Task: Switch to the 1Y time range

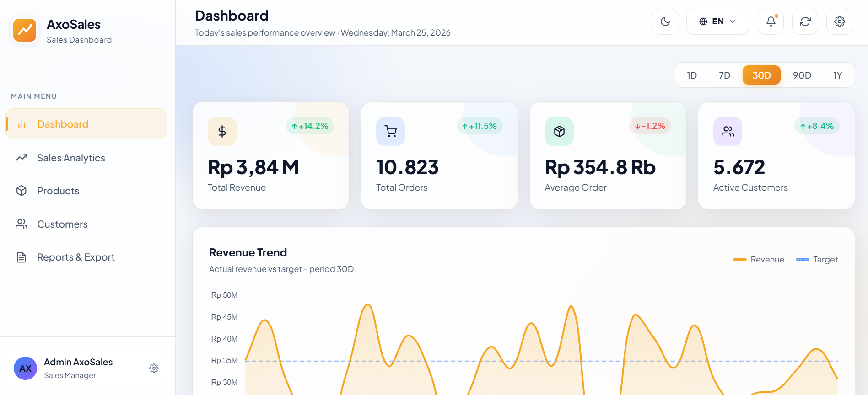Action: pos(837,75)
